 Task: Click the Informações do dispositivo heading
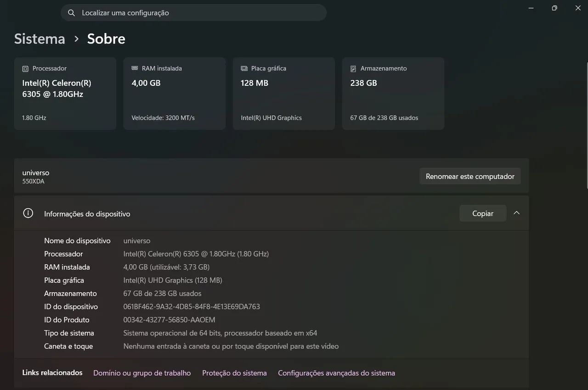tap(87, 214)
